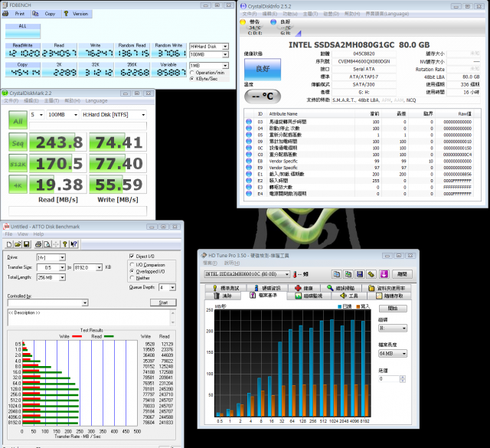Click status orb of attribute E8 row
Viewport: 490px width, 448px height.
point(249,161)
